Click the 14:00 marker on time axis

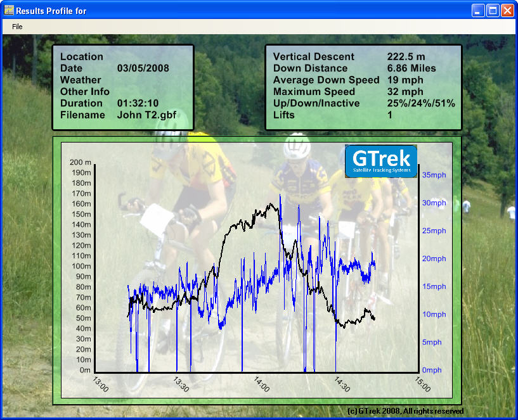point(262,384)
